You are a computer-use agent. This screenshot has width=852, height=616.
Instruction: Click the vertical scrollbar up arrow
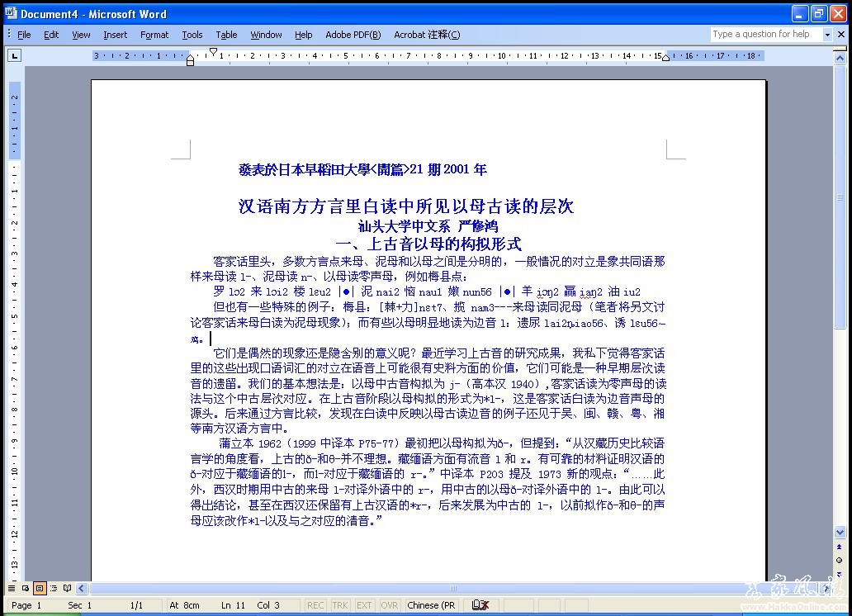click(840, 58)
